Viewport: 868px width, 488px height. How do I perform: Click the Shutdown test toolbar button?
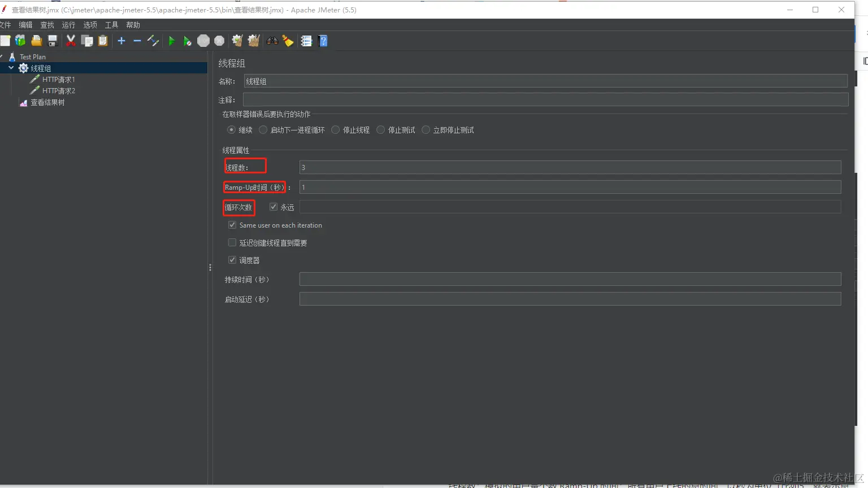[219, 41]
